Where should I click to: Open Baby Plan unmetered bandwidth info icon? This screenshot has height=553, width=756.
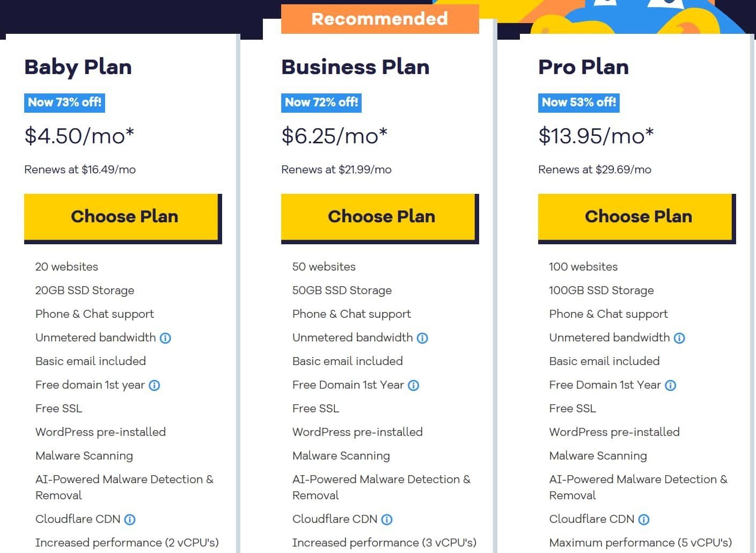pos(165,338)
